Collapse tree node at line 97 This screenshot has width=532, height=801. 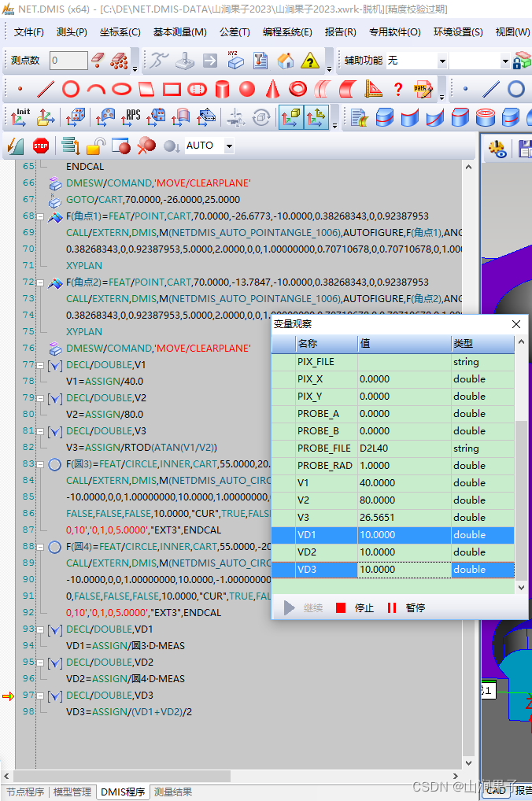point(40,696)
